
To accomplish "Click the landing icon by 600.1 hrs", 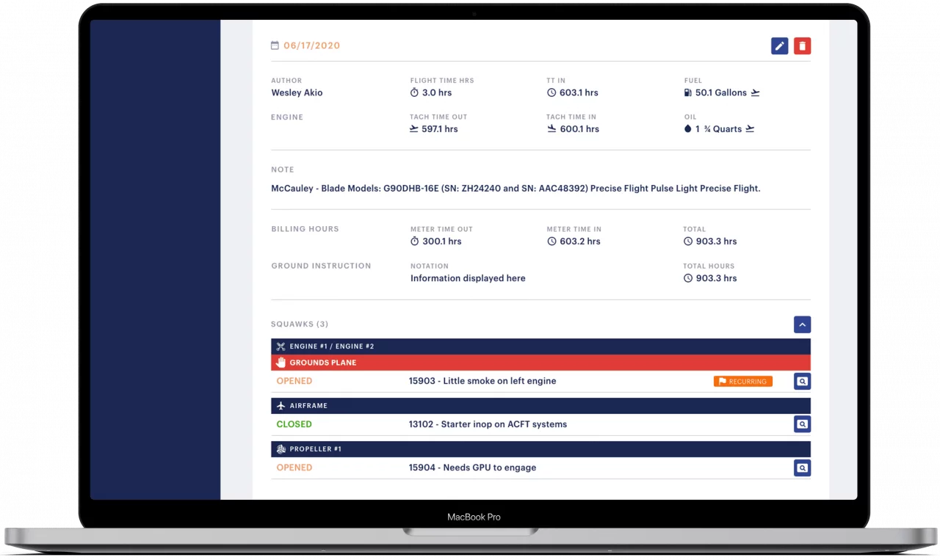I will (x=552, y=128).
